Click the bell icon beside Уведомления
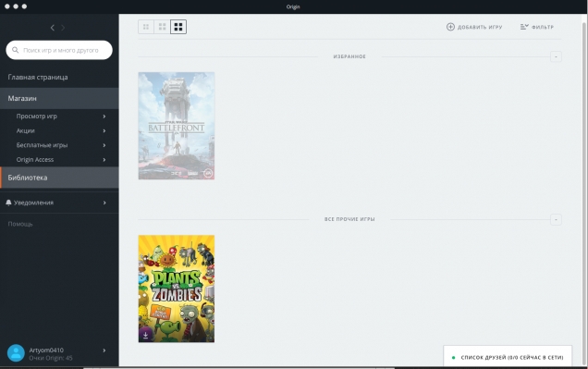Screen dimensions: 588x369 pos(8,203)
